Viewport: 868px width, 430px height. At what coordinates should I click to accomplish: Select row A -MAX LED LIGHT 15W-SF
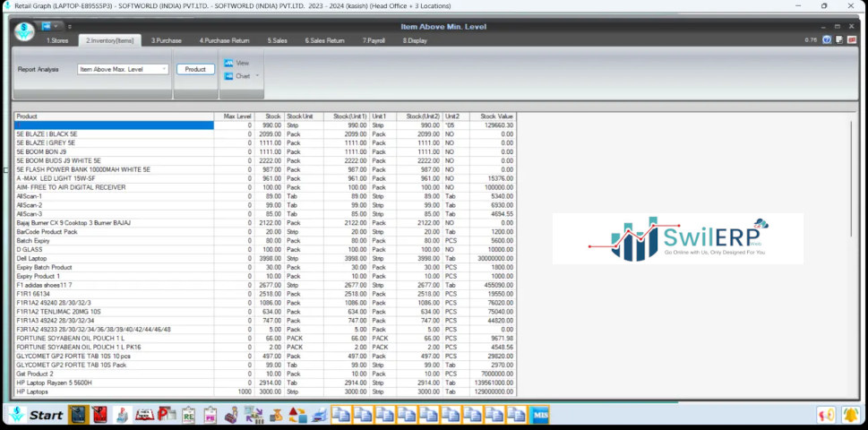(265, 179)
